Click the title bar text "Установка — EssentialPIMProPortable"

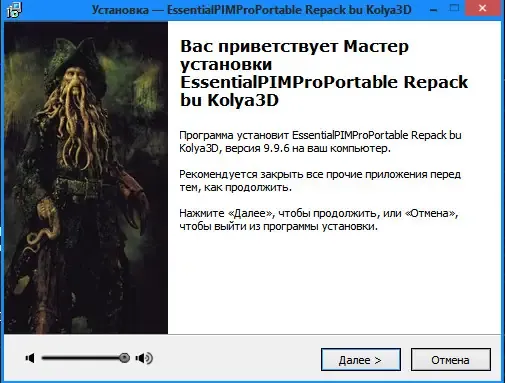click(x=197, y=10)
